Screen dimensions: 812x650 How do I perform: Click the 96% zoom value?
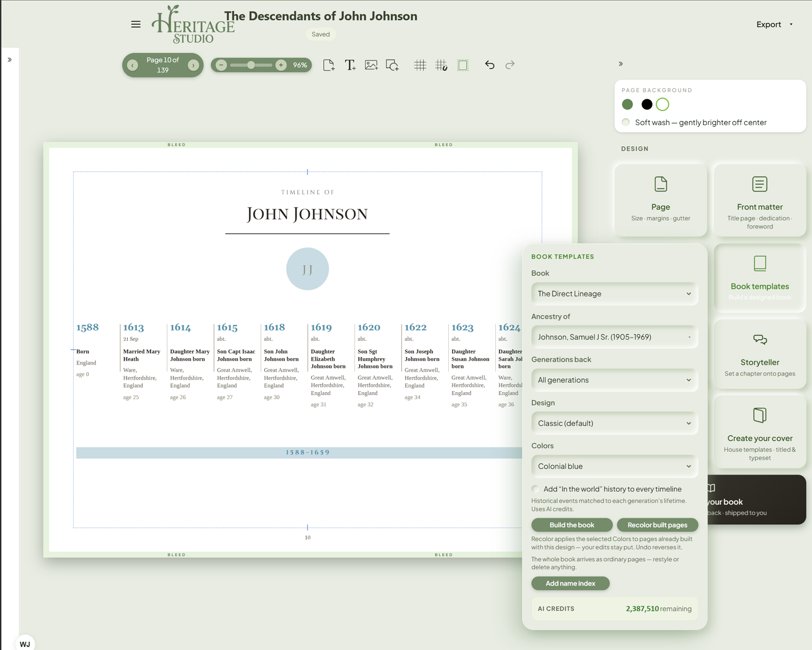point(300,65)
